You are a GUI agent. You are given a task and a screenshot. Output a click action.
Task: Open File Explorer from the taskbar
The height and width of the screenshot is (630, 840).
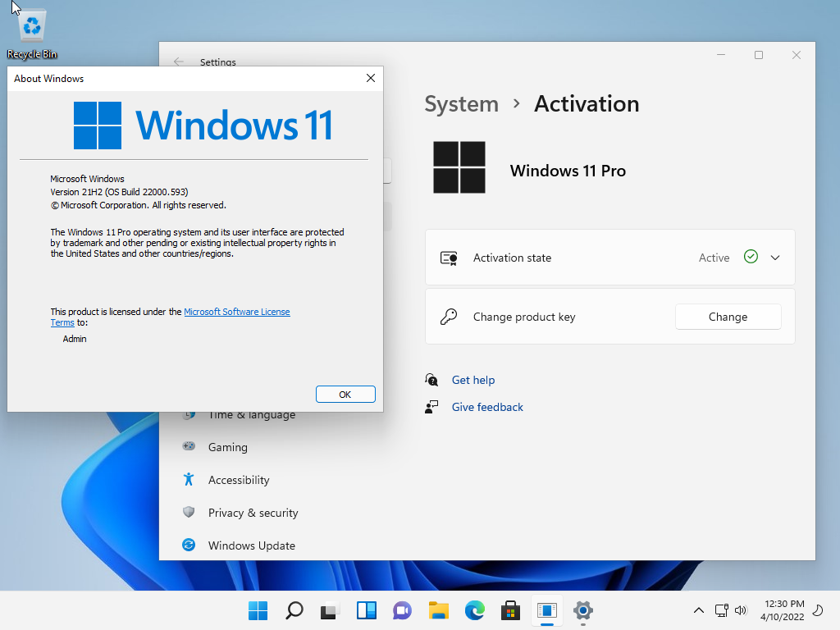438,610
